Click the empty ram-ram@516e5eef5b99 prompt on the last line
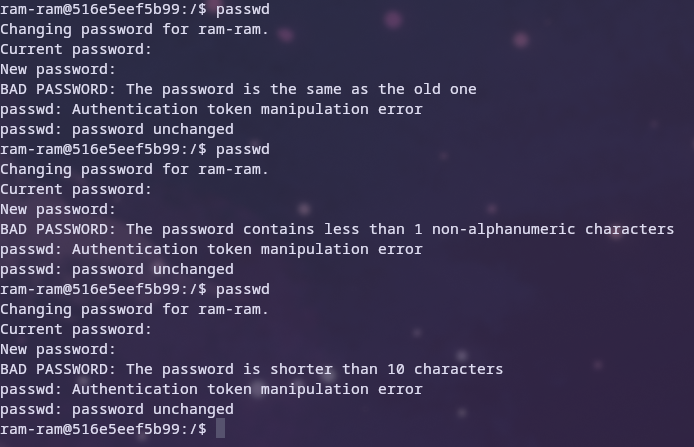694x447 pixels. pyautogui.click(x=103, y=429)
